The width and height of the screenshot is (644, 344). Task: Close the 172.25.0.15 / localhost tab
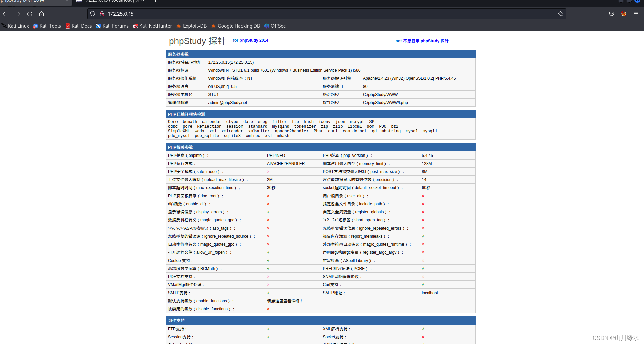143,1
